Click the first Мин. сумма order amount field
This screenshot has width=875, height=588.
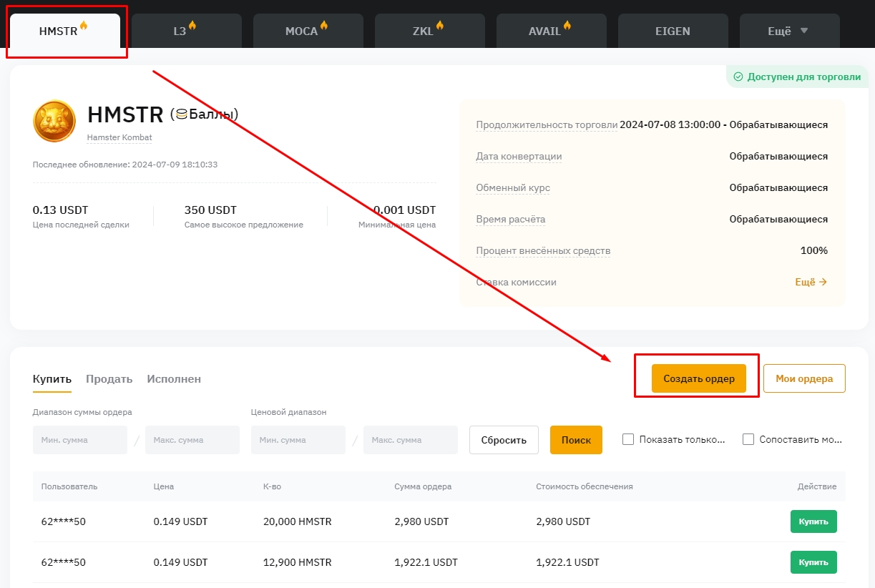(x=80, y=440)
